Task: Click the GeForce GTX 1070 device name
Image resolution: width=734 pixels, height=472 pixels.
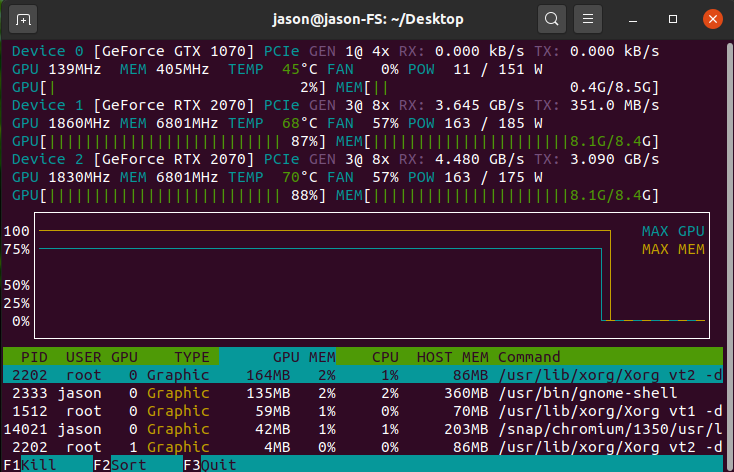Action: click(x=174, y=51)
